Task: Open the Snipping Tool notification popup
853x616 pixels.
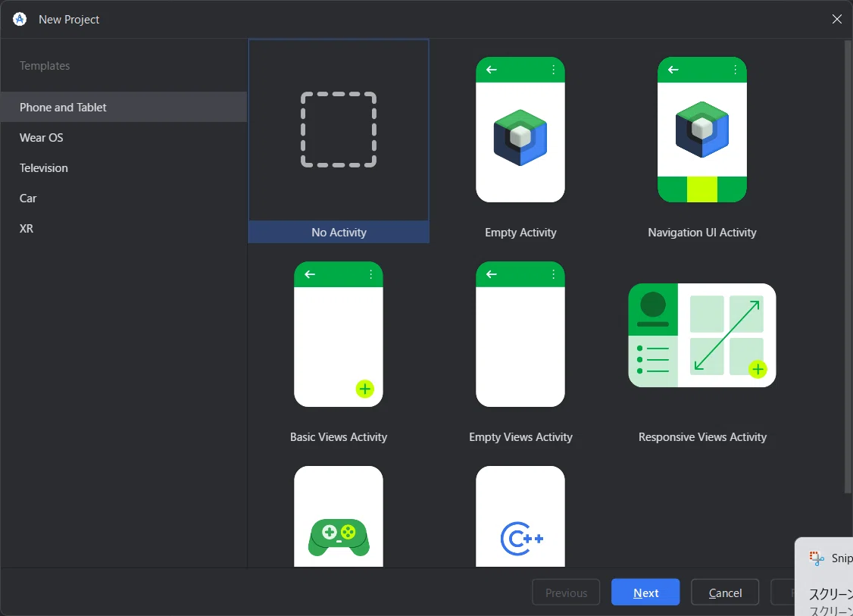Action: 824,577
